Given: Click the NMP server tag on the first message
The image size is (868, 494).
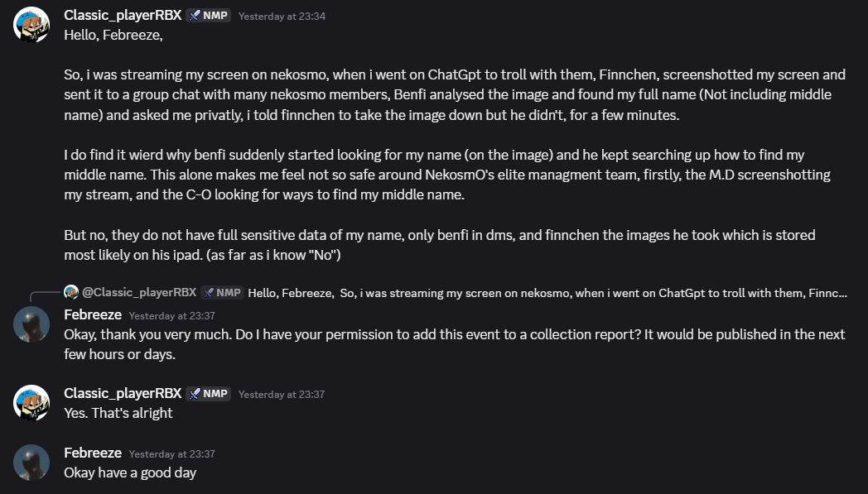Looking at the screenshot, I should click(209, 16).
